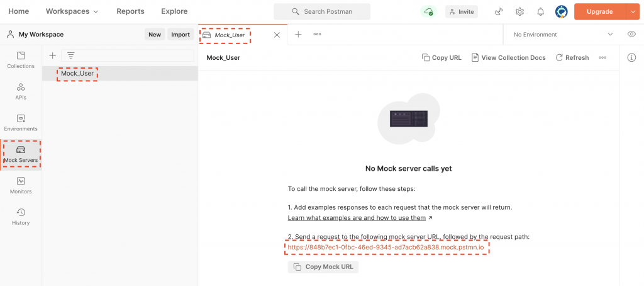Viewport: 644px width, 286px height.
Task: Click the sidebar filter input field
Action: 127,55
